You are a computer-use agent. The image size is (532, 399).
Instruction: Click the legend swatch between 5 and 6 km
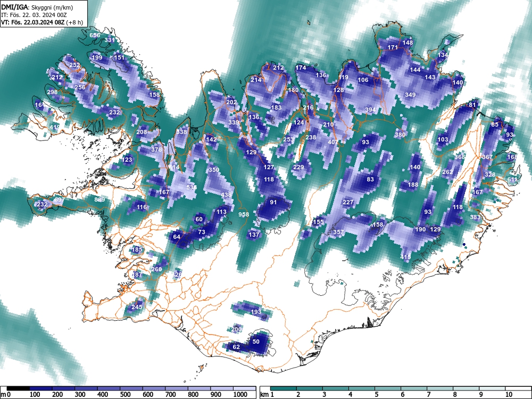click(388, 388)
